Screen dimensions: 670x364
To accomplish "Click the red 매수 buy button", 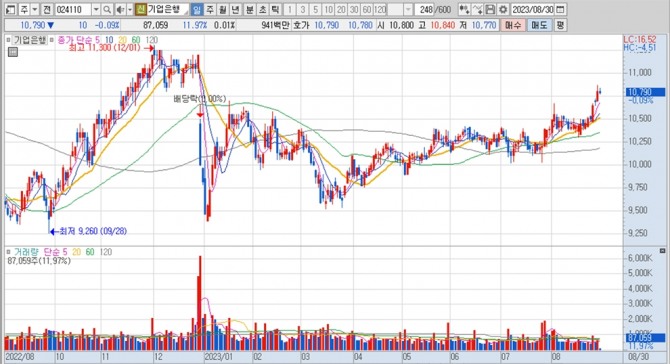I will (x=512, y=25).
